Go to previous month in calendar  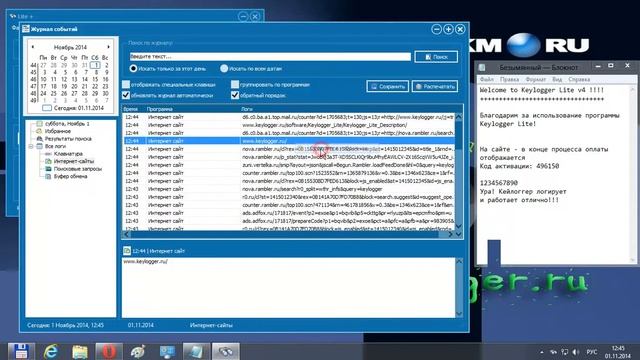pyautogui.click(x=33, y=47)
